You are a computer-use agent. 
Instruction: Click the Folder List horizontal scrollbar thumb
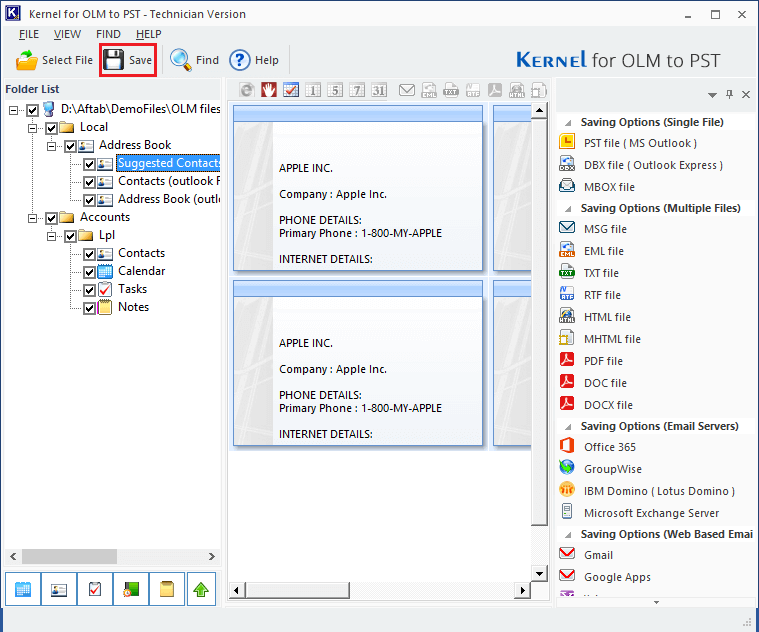tap(69, 557)
